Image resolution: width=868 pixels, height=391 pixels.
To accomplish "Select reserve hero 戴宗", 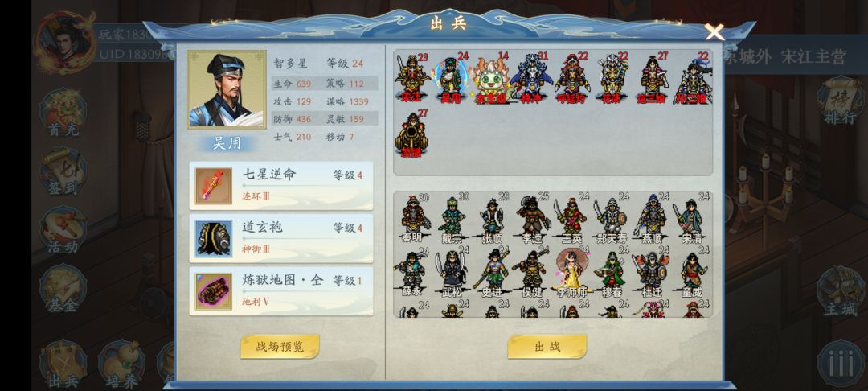I will pos(452,218).
